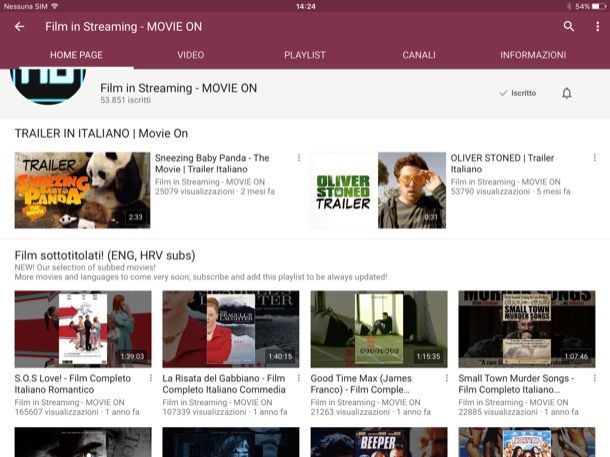This screenshot has width=610, height=457.
Task: Switch to the CANALI tab
Action: [419, 55]
